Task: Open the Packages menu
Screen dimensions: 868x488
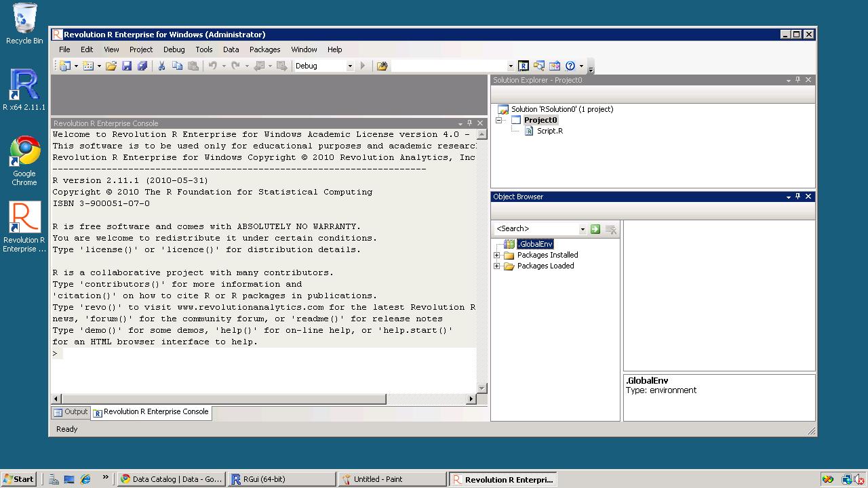Action: 264,49
